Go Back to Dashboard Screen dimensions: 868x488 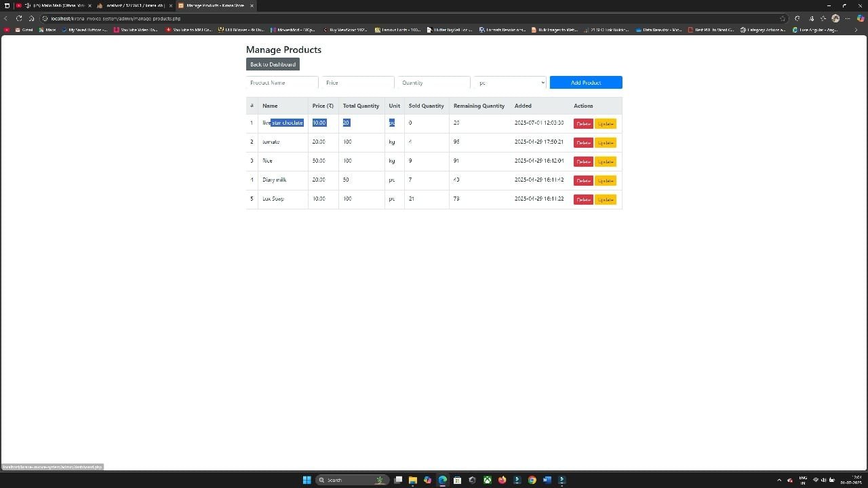coord(273,64)
